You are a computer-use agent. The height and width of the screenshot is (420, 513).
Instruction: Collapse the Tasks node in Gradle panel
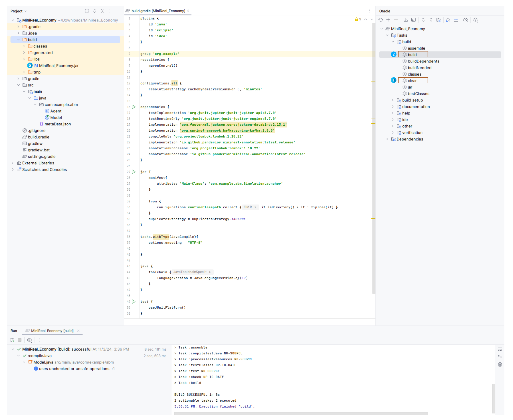(x=387, y=35)
